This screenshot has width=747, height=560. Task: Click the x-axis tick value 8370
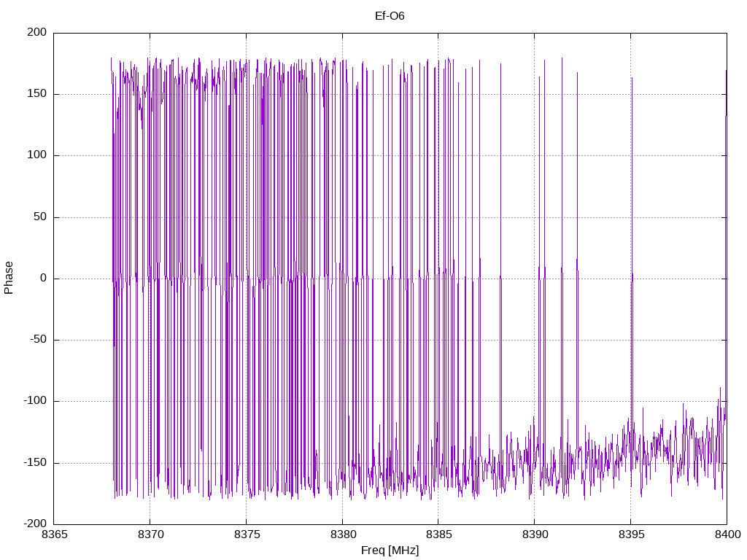150,534
